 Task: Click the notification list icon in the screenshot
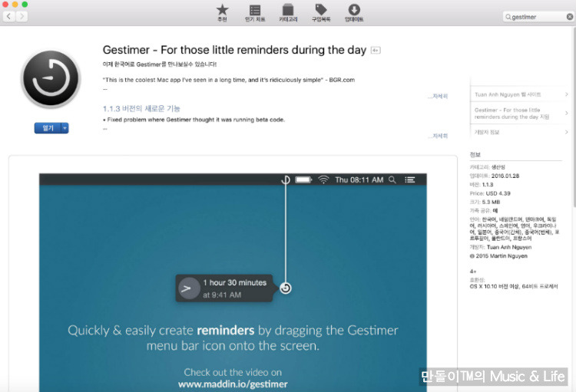[x=409, y=180]
